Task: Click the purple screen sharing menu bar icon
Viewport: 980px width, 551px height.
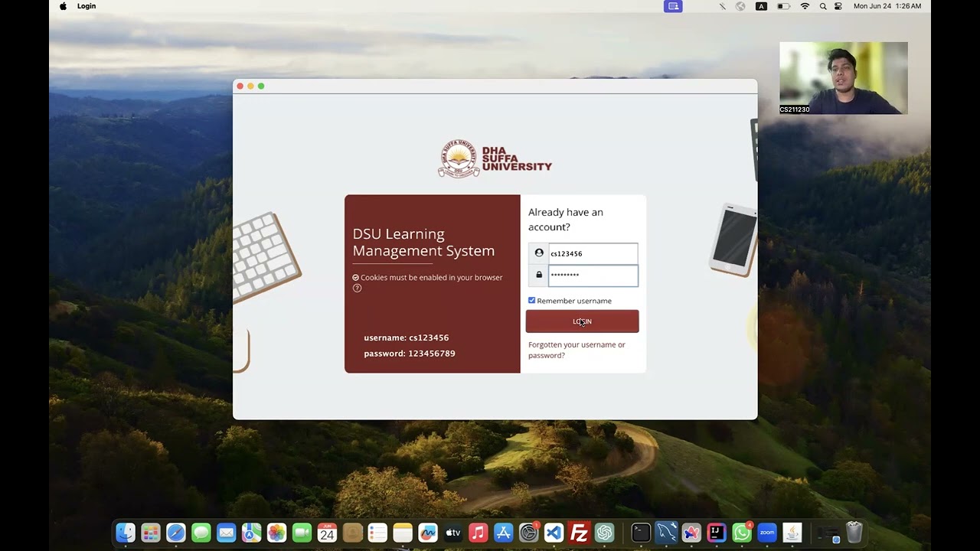Action: coord(673,6)
